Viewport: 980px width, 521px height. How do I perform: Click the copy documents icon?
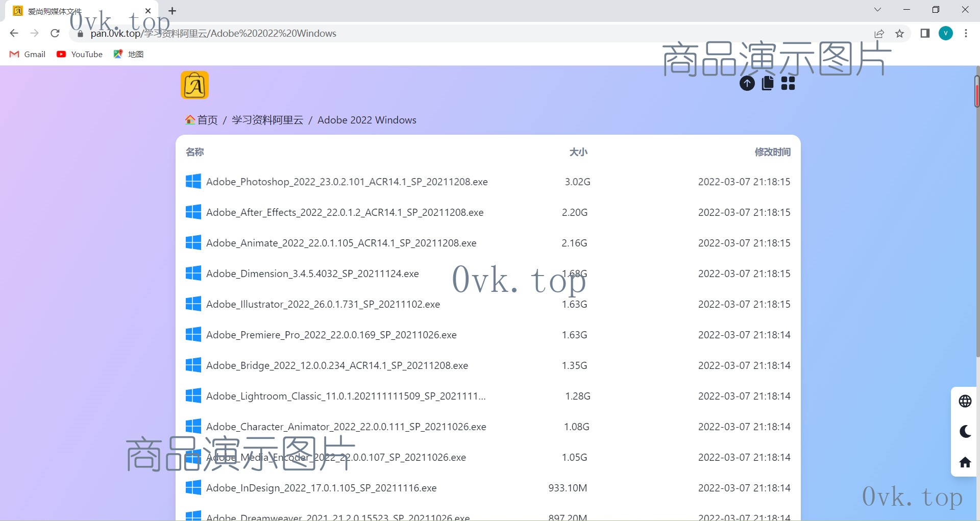[x=768, y=83]
